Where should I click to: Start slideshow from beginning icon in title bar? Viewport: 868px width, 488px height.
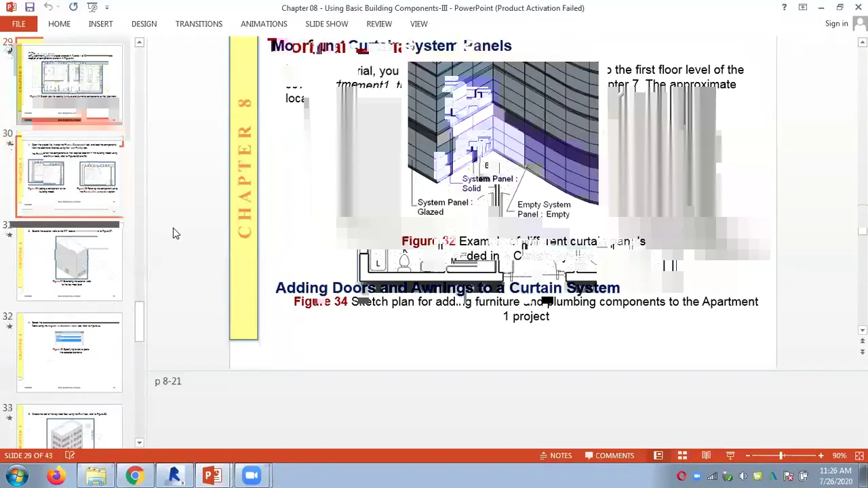pyautogui.click(x=92, y=7)
